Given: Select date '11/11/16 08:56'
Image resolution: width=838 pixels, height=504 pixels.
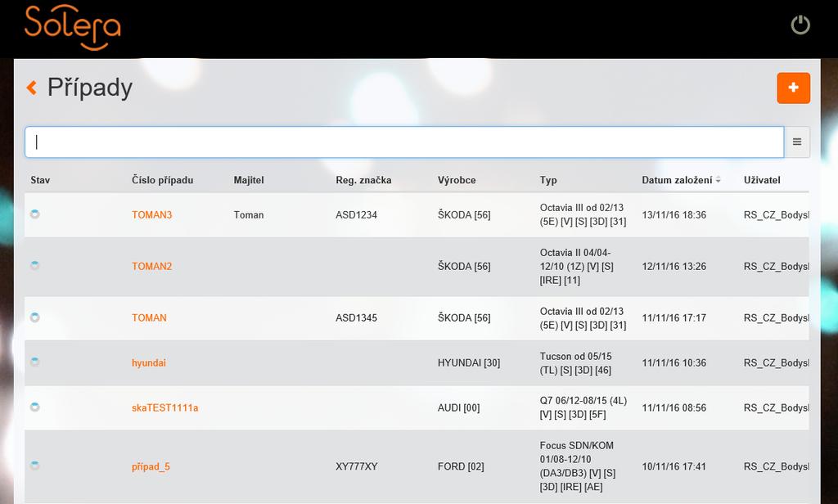Looking at the screenshot, I should [x=674, y=407].
